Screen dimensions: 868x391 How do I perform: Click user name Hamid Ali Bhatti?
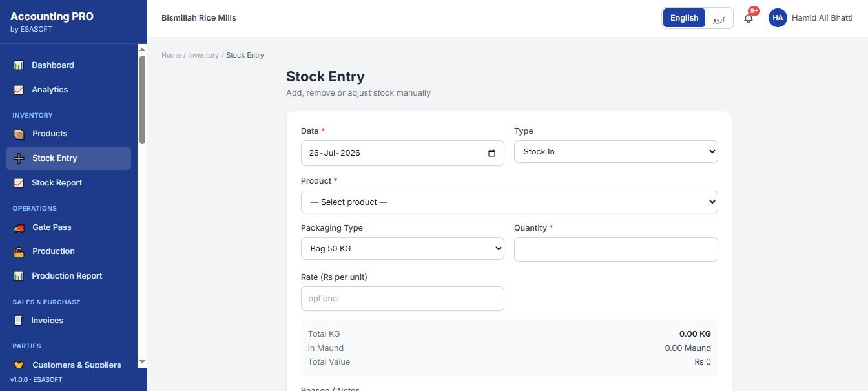point(822,18)
